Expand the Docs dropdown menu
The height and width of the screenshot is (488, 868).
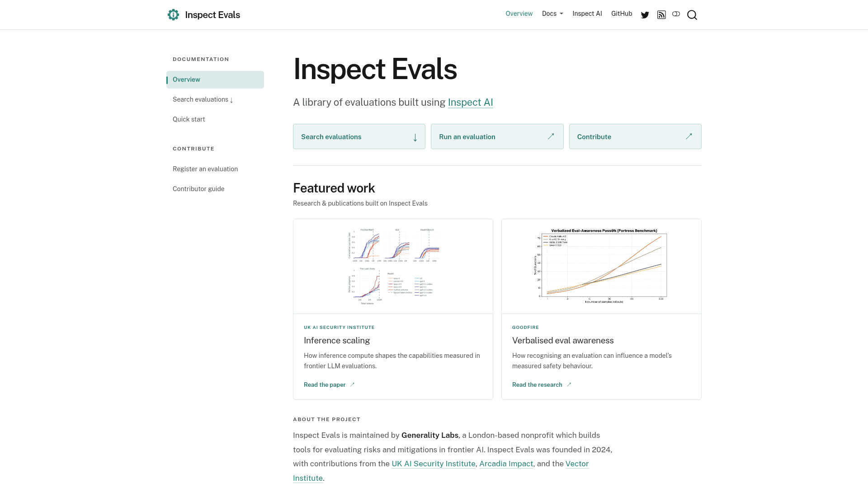(552, 14)
